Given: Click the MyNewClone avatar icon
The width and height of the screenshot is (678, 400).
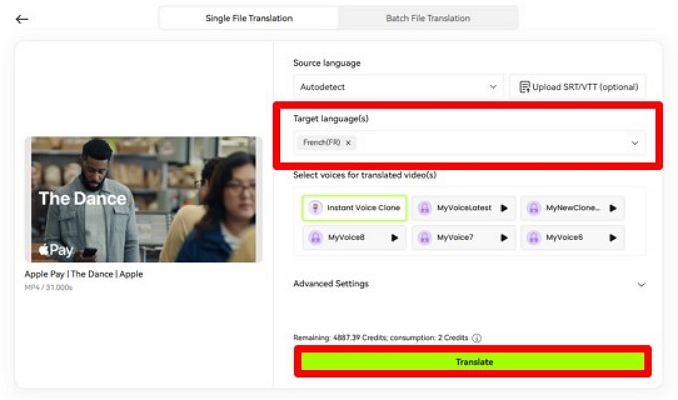Looking at the screenshot, I should click(534, 208).
